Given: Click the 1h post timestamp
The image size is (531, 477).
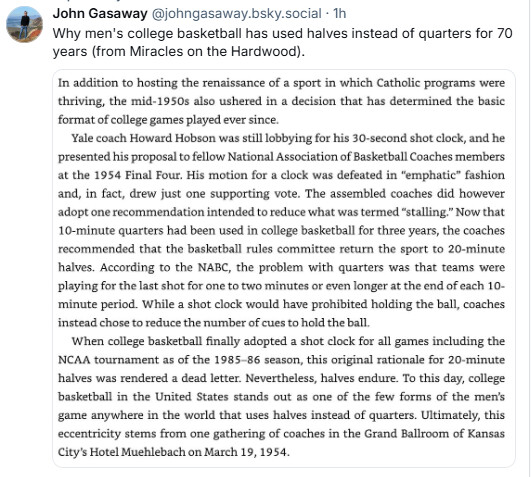Looking at the screenshot, I should click(x=339, y=14).
